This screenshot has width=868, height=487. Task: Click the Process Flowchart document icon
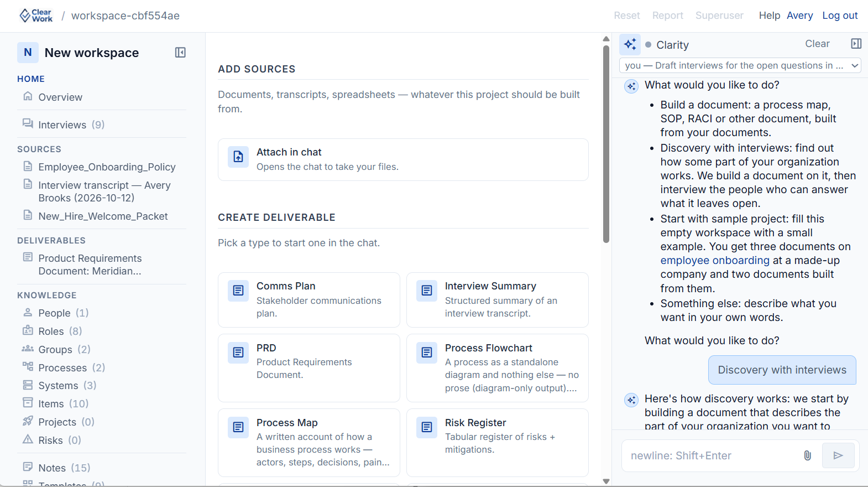427,353
